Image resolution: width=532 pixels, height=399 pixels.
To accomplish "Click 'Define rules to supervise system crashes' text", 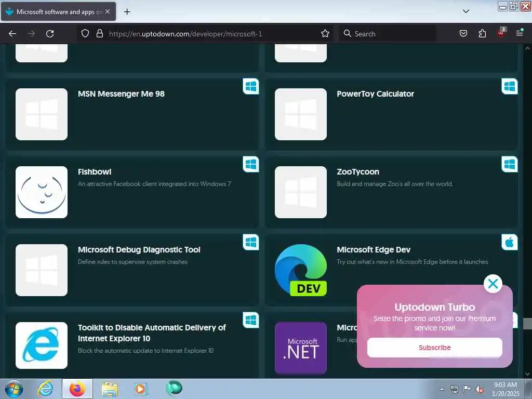I will [x=132, y=262].
